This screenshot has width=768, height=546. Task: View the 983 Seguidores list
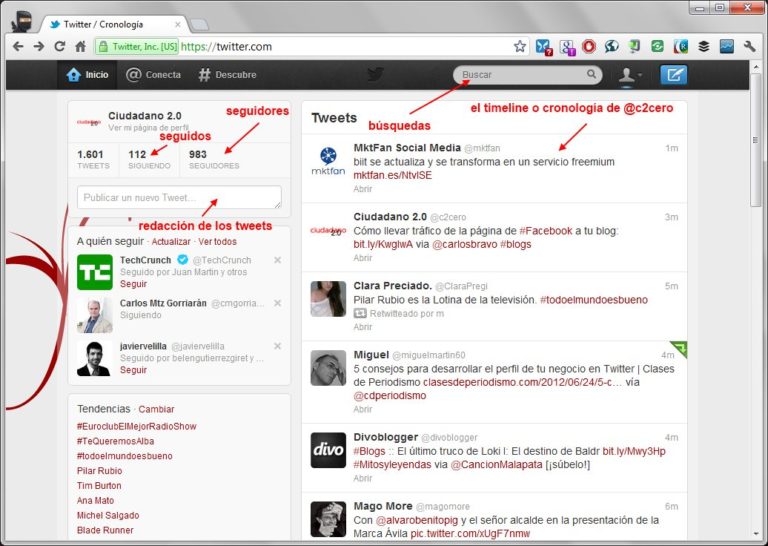tap(214, 160)
